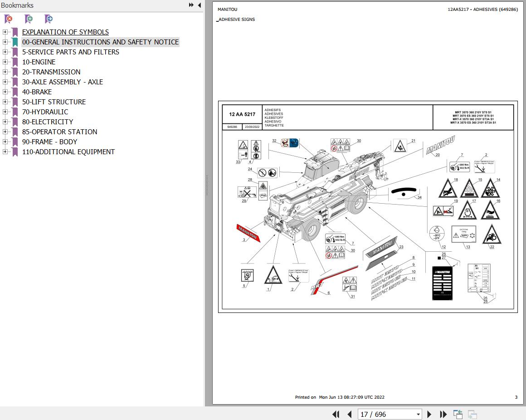Click the MRT 3570 360 210Y ST5 S1 model text
The width and height of the screenshot is (526, 420).
(473, 112)
